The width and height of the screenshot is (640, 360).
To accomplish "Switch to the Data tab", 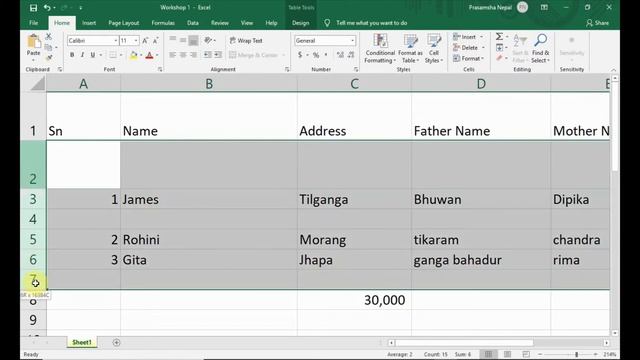I will 193,23.
